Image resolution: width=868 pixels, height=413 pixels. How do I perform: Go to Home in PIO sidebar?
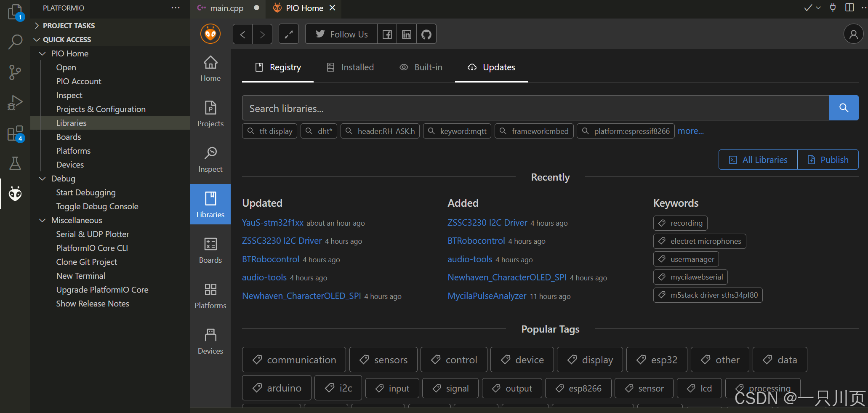pyautogui.click(x=210, y=69)
